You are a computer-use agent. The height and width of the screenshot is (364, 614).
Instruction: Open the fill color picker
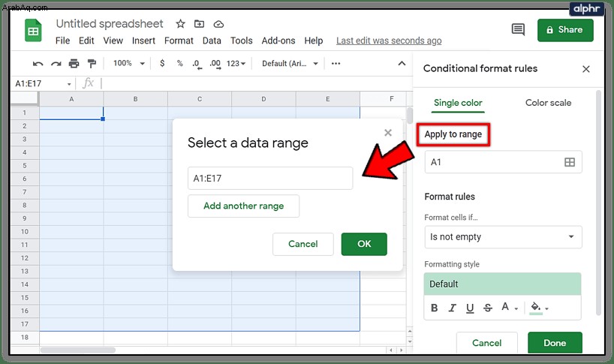539,308
